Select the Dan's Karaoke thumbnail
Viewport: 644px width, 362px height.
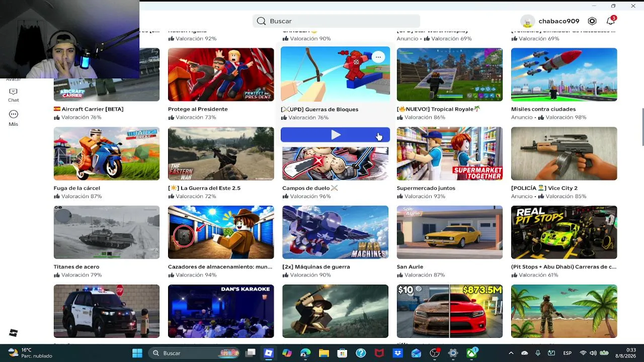point(221,311)
